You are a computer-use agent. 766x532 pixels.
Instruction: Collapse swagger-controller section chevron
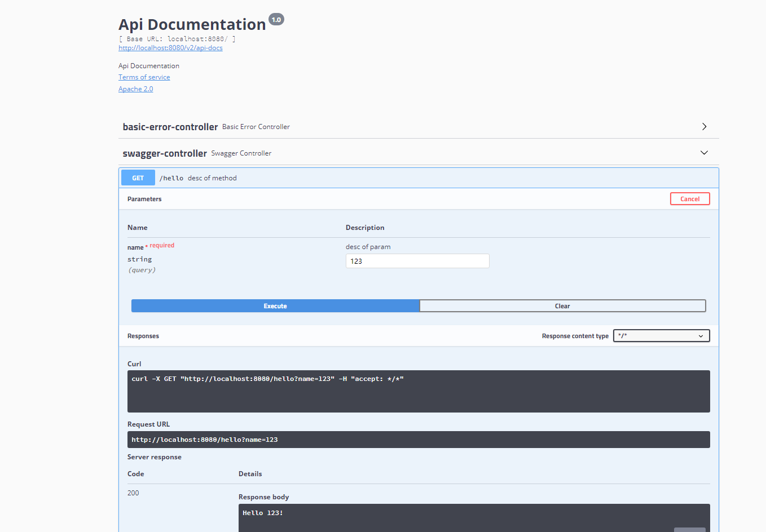tap(704, 153)
